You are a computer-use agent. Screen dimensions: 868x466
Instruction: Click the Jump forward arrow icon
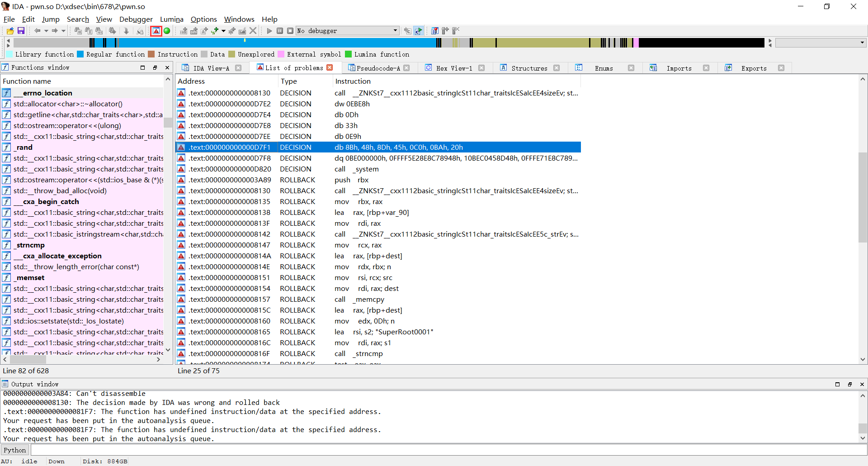point(55,31)
